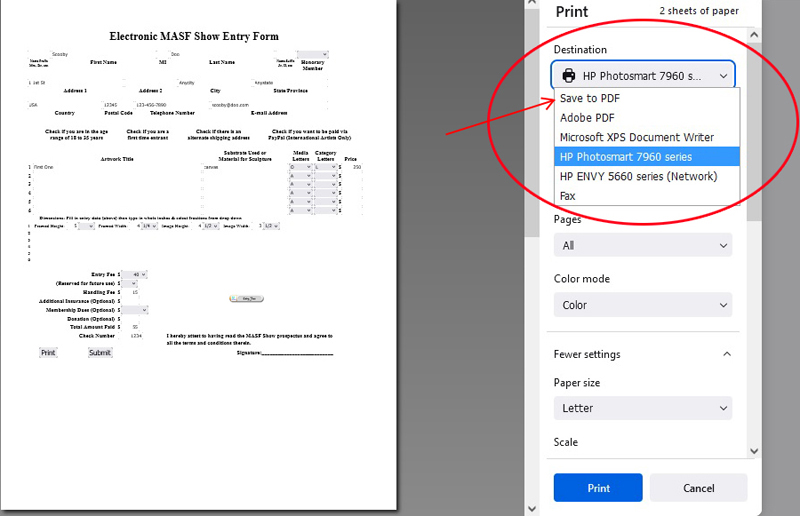Click the form's Submit button in preview
The image size is (800, 516).
(100, 353)
